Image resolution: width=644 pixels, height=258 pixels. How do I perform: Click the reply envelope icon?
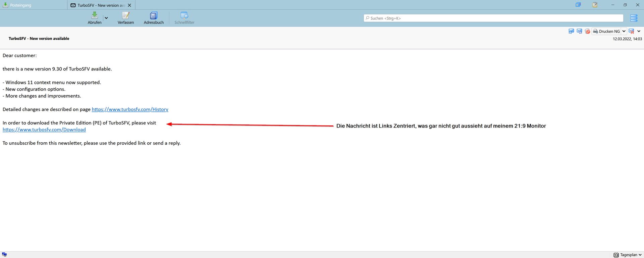tap(571, 31)
